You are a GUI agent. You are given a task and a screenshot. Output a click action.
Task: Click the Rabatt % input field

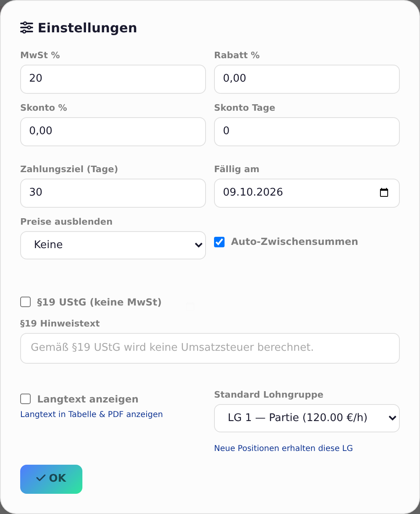307,79
